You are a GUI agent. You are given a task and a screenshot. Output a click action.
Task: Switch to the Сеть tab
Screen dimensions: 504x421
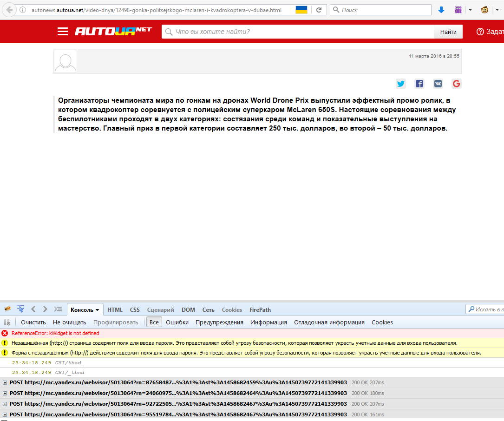208,310
